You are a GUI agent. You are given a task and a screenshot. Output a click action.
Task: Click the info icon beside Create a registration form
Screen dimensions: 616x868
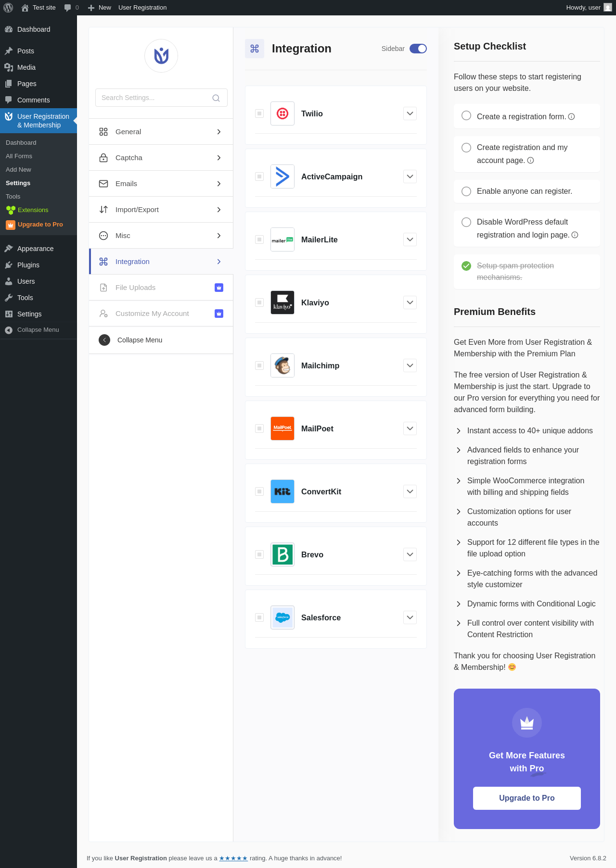pos(572,117)
